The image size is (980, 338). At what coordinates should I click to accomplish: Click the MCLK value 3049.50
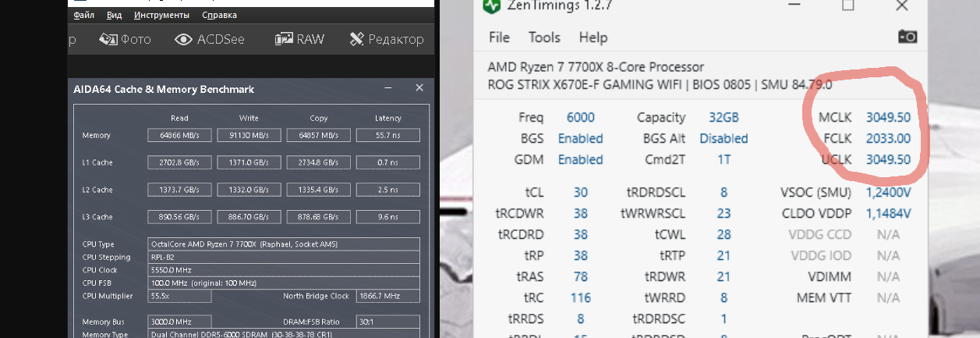[888, 118]
